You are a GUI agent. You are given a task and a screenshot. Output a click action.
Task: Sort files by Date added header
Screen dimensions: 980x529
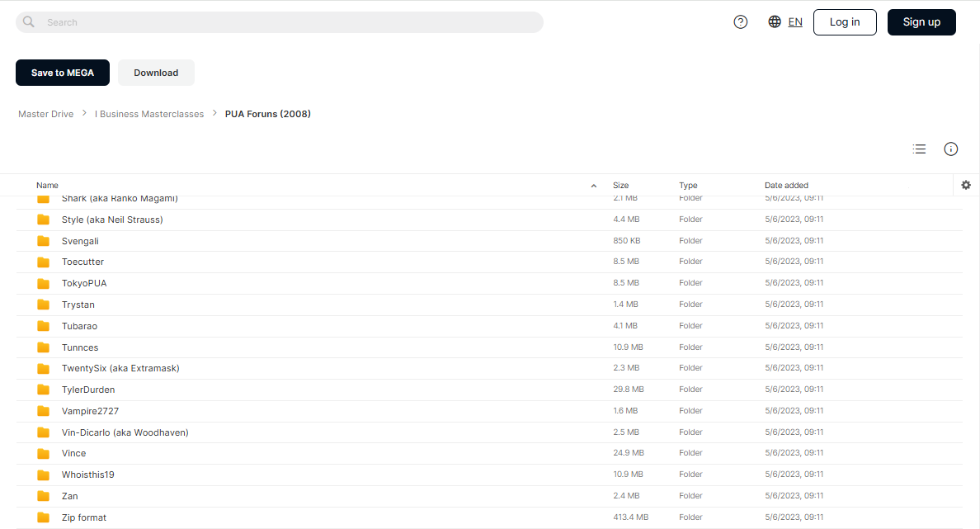(786, 185)
